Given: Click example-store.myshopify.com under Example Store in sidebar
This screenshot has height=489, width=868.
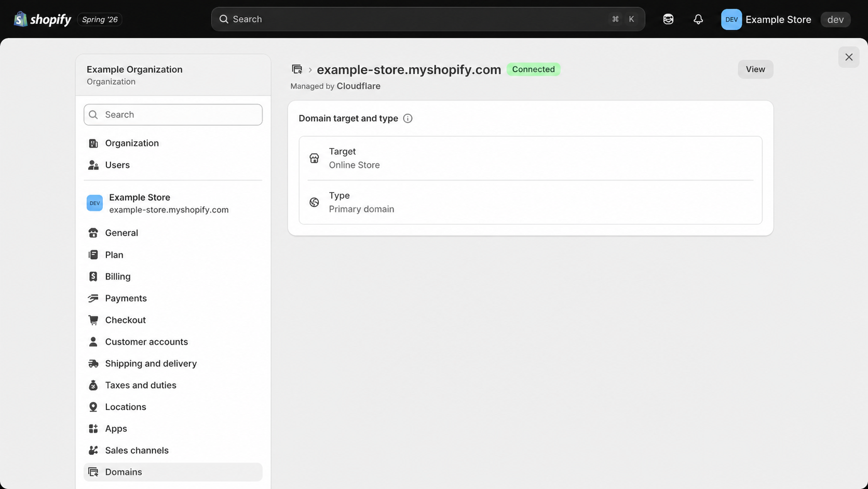Looking at the screenshot, I should point(169,210).
